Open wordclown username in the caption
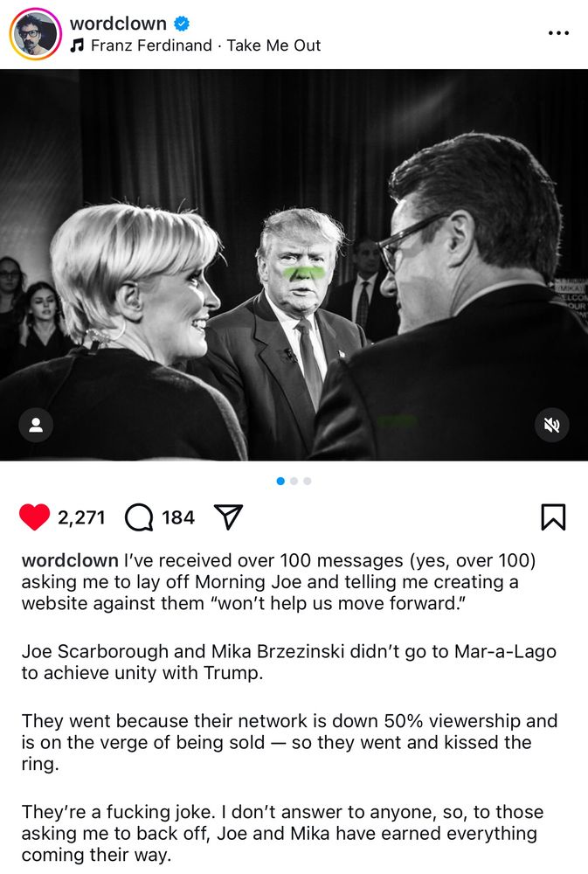588x874 pixels. coord(70,561)
